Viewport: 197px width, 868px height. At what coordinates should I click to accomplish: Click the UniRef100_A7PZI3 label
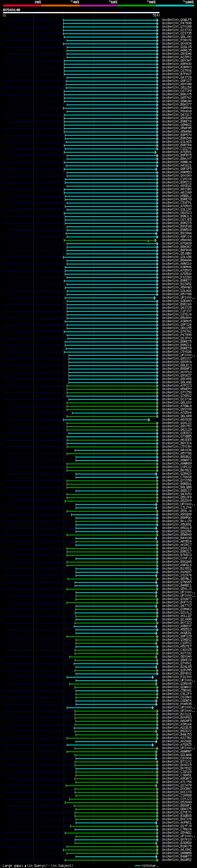point(177,386)
